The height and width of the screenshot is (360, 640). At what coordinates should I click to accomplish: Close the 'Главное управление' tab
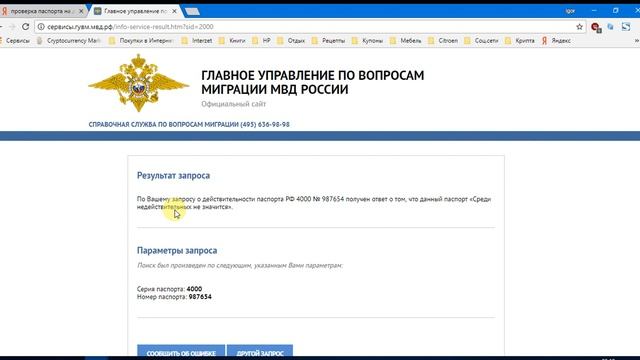coord(174,11)
